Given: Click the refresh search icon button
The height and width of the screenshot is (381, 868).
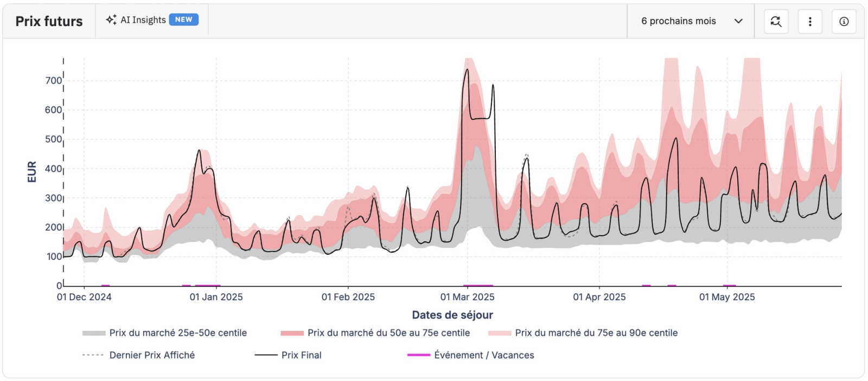Looking at the screenshot, I should click(x=776, y=21).
